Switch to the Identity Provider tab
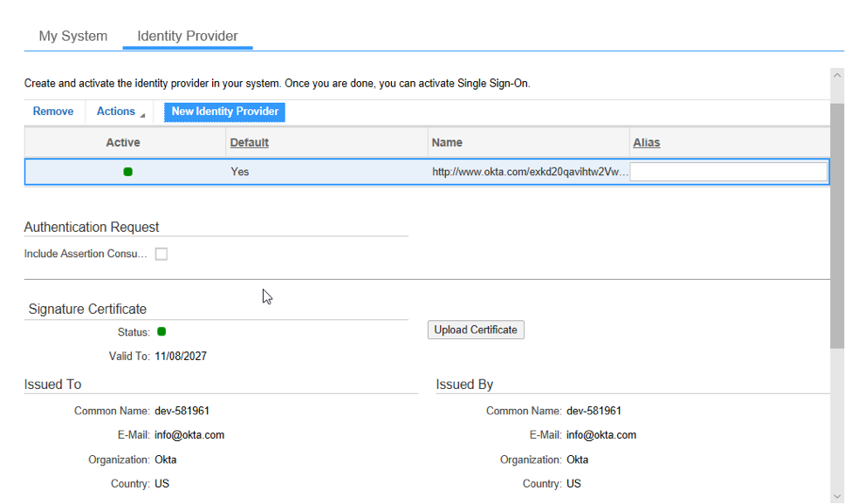 [x=187, y=36]
